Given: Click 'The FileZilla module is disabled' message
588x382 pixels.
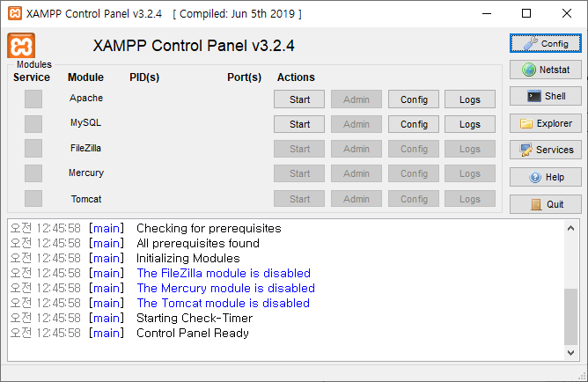Looking at the screenshot, I should (x=224, y=273).
